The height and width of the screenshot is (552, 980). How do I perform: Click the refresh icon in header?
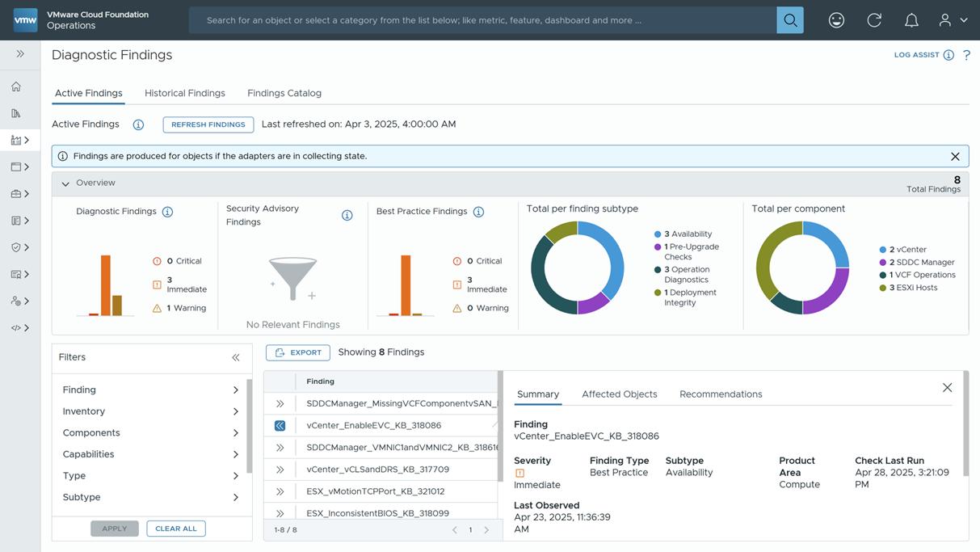(874, 20)
